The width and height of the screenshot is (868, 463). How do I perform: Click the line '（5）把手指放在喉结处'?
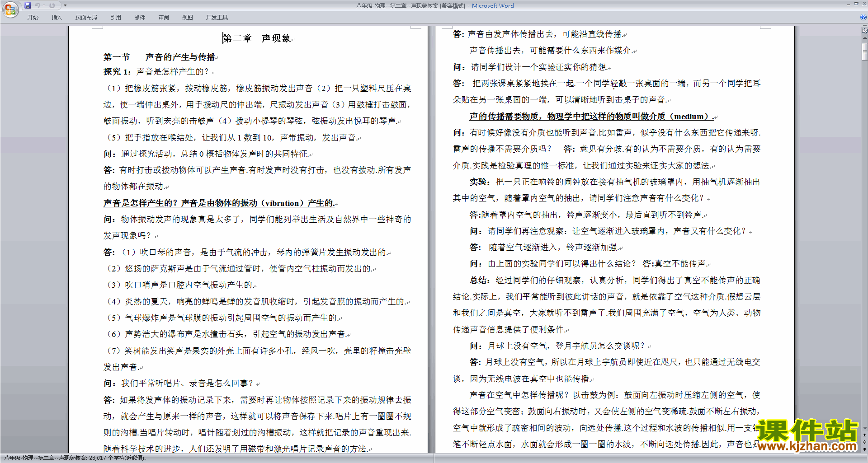[231, 137]
